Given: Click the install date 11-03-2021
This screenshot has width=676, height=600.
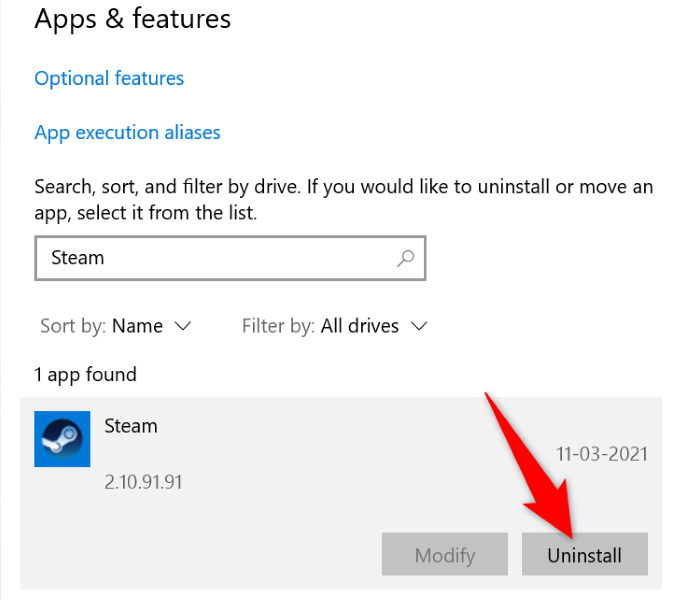Looking at the screenshot, I should 602,454.
